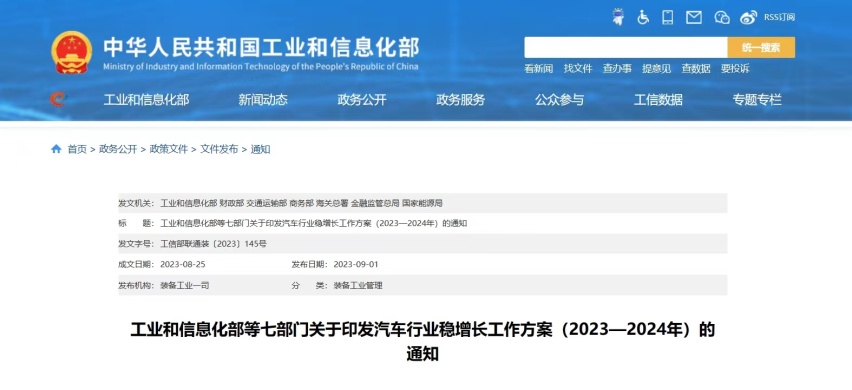Go to 首页 in breadcrumb
Screen dimensions: 852x390
[x=77, y=149]
